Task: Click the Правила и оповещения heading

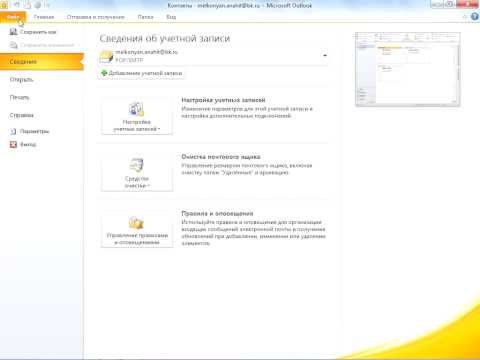Action: [217, 213]
